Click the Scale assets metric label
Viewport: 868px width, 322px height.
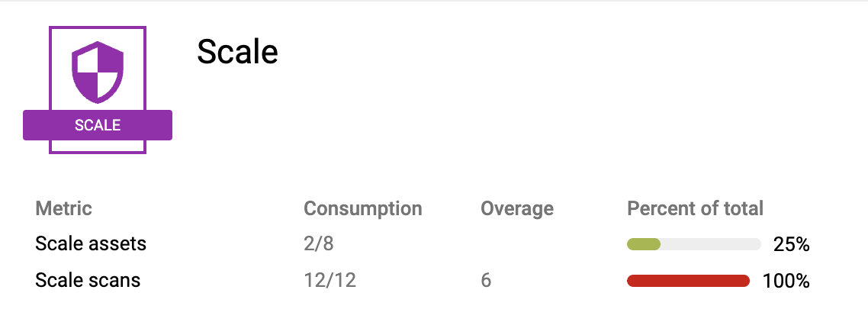point(91,244)
